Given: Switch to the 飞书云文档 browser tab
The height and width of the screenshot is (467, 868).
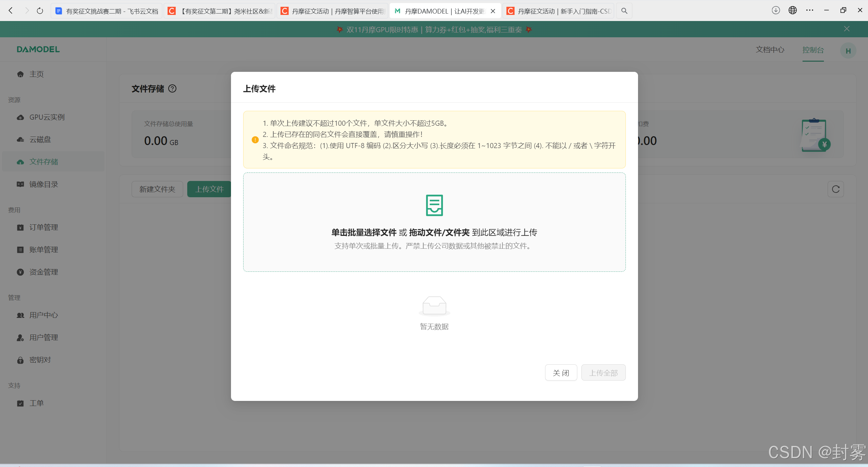Looking at the screenshot, I should (107, 11).
